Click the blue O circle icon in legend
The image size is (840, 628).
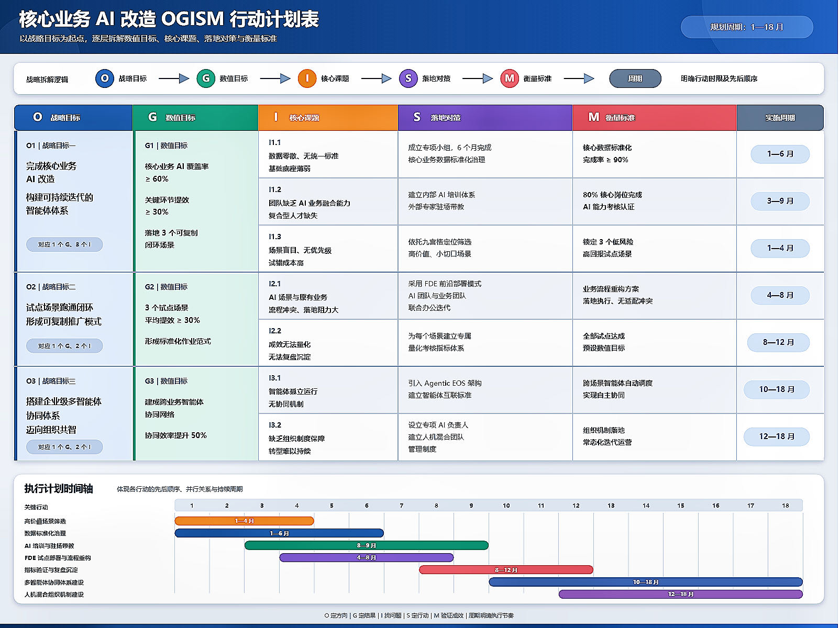pyautogui.click(x=105, y=78)
